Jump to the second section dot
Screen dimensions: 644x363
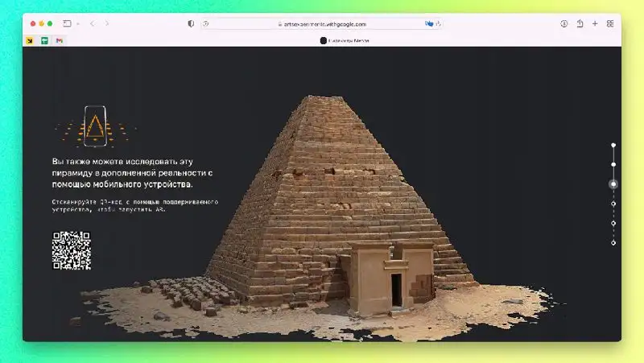pos(613,165)
